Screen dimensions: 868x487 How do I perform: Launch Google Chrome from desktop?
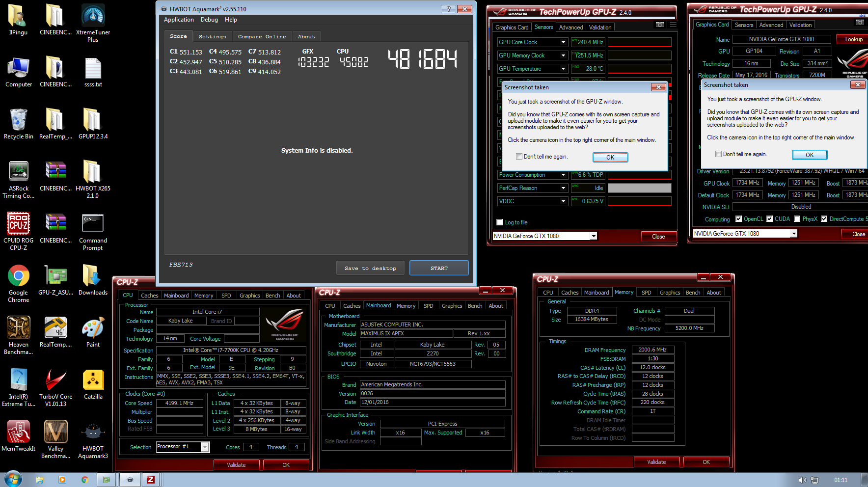[x=19, y=284]
